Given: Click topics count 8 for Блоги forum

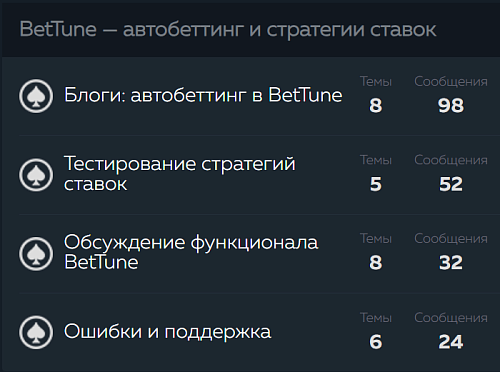Looking at the screenshot, I should pos(376,106).
